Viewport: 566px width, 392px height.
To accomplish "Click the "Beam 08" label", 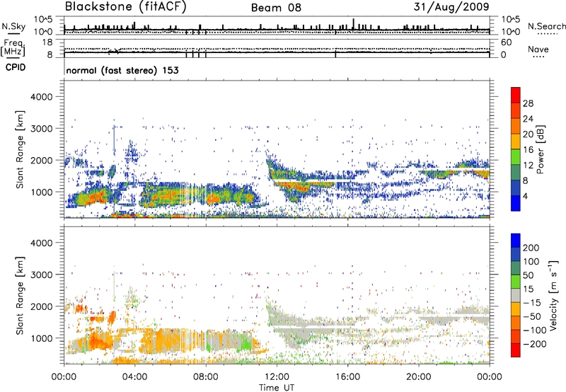I will tap(276, 8).
